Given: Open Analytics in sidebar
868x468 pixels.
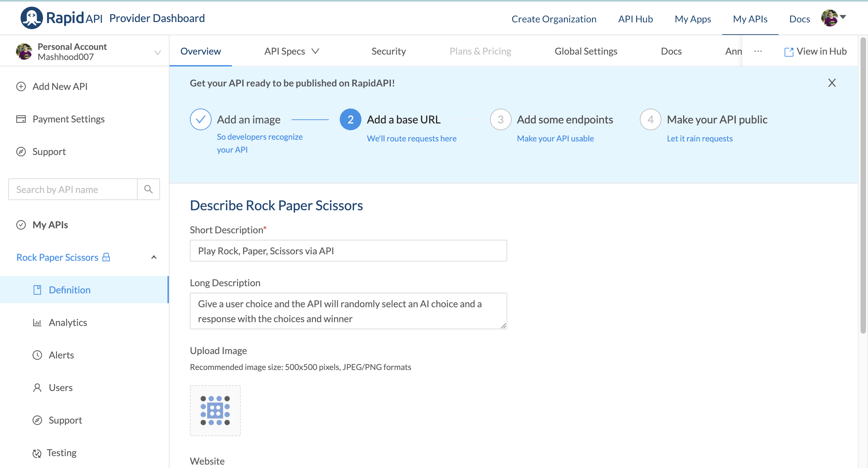Looking at the screenshot, I should coord(68,323).
